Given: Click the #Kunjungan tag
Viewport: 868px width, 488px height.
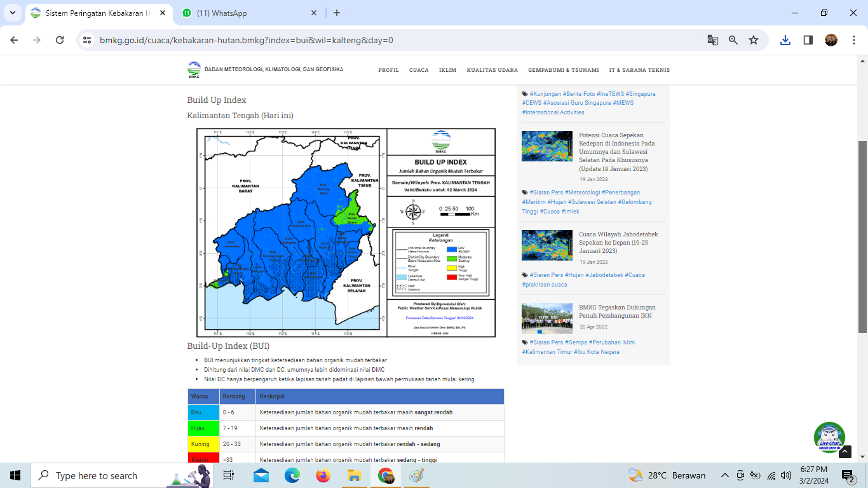Looking at the screenshot, I should (x=545, y=93).
